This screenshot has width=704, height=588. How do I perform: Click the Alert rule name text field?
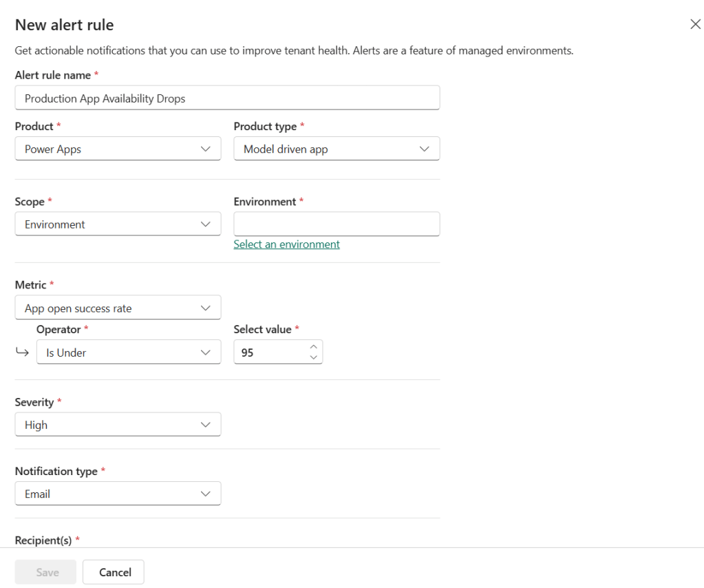227,98
